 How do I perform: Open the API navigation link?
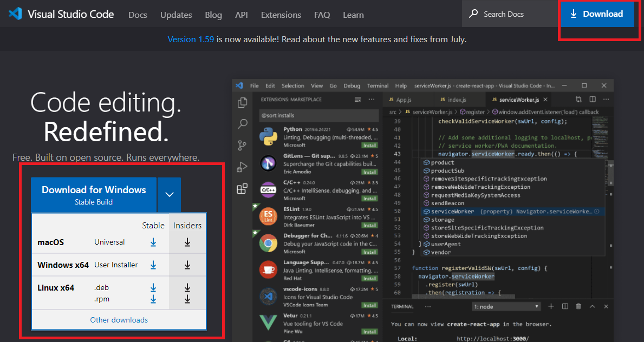pos(241,15)
